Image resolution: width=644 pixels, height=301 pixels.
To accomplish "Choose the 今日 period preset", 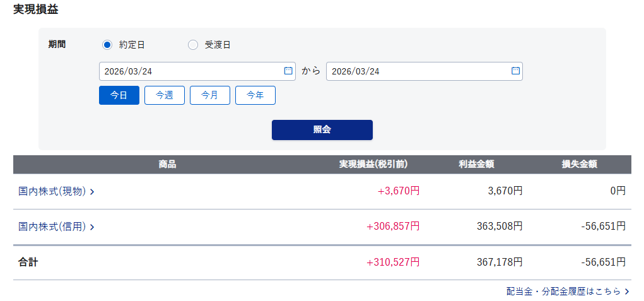I will click(x=119, y=95).
